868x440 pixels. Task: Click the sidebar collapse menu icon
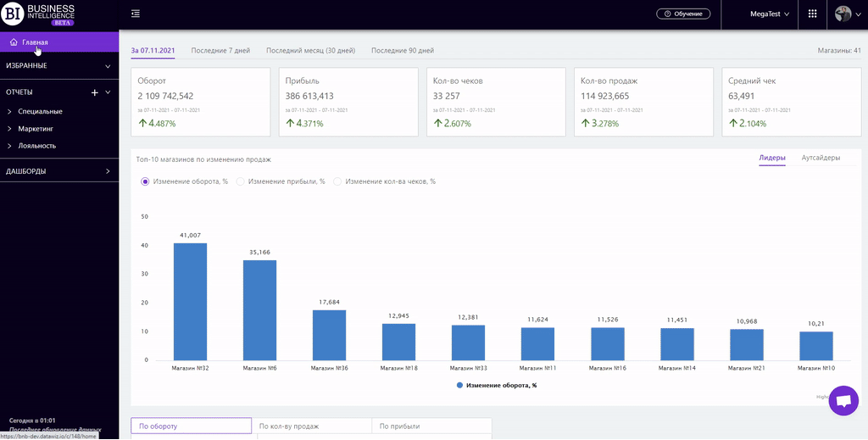coord(136,14)
